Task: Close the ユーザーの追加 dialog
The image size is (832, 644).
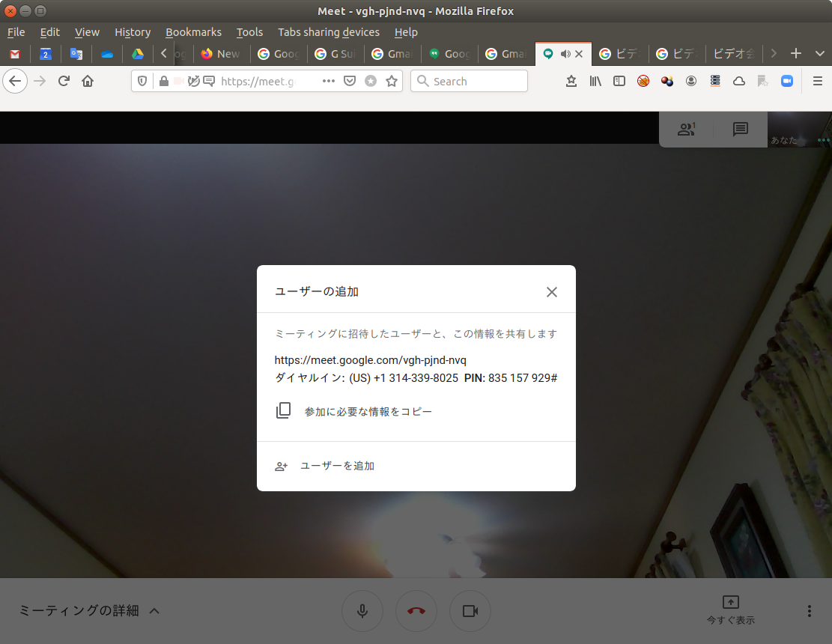Action: coord(552,292)
